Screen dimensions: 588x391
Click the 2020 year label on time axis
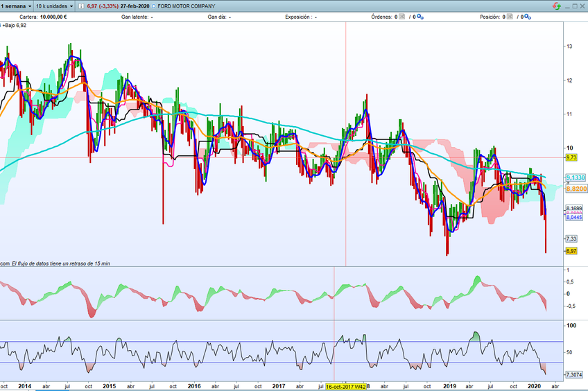[x=535, y=386]
